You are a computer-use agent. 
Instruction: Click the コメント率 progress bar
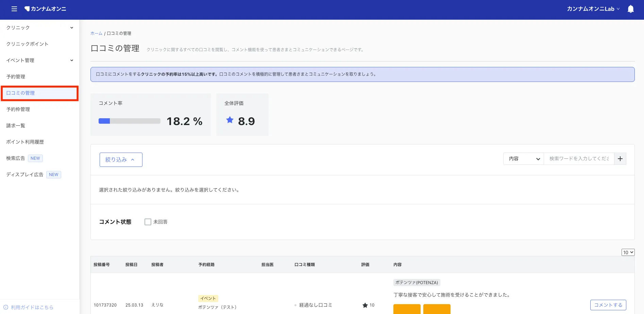129,121
